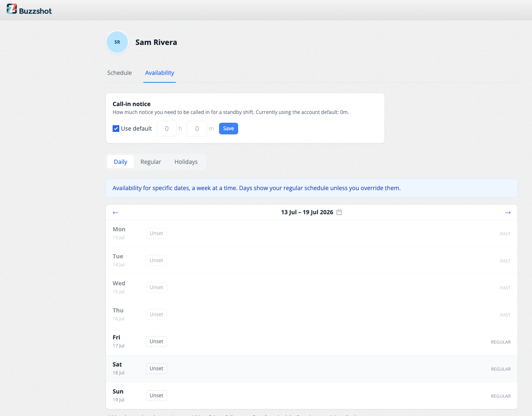Click the PAST label on Wed row
Viewport: 532px width, 416px height.
[x=505, y=288]
